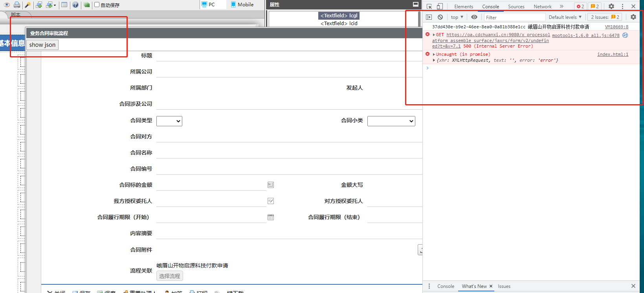Screen dimensions: 644x293
Task: Open the DevTools three-dot customize menu
Action: coord(622,6)
